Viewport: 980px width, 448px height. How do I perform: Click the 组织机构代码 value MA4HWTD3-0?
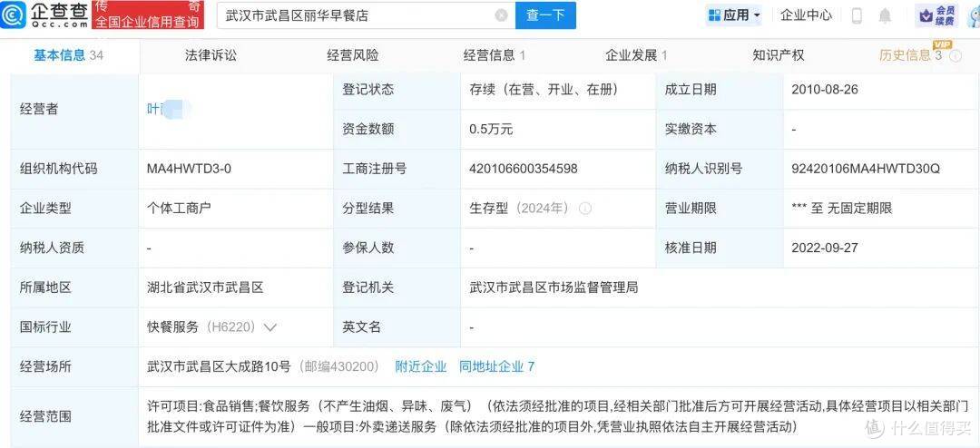[x=189, y=169]
